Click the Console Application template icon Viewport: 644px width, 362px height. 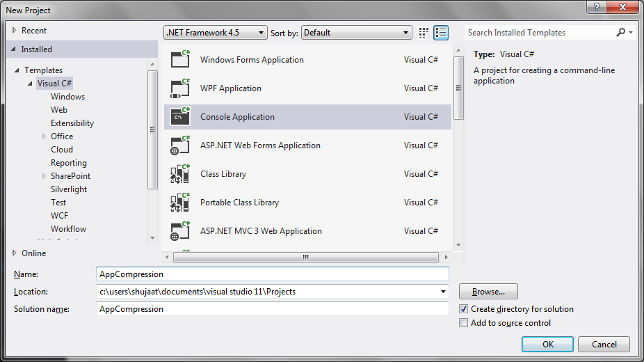click(180, 116)
